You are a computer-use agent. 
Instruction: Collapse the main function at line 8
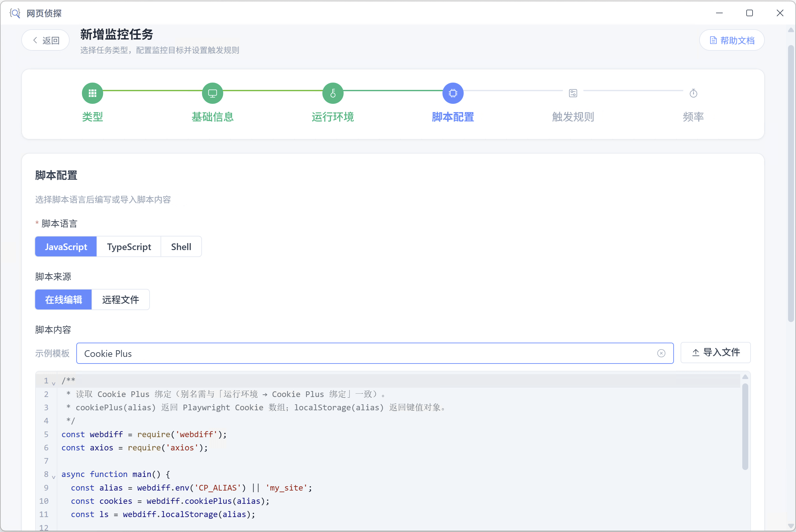[54, 477]
